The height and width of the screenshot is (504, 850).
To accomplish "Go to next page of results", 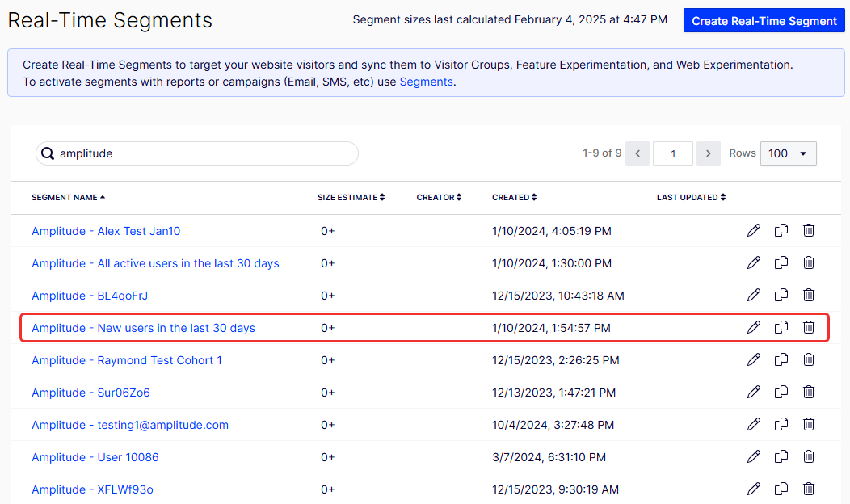I will (709, 153).
